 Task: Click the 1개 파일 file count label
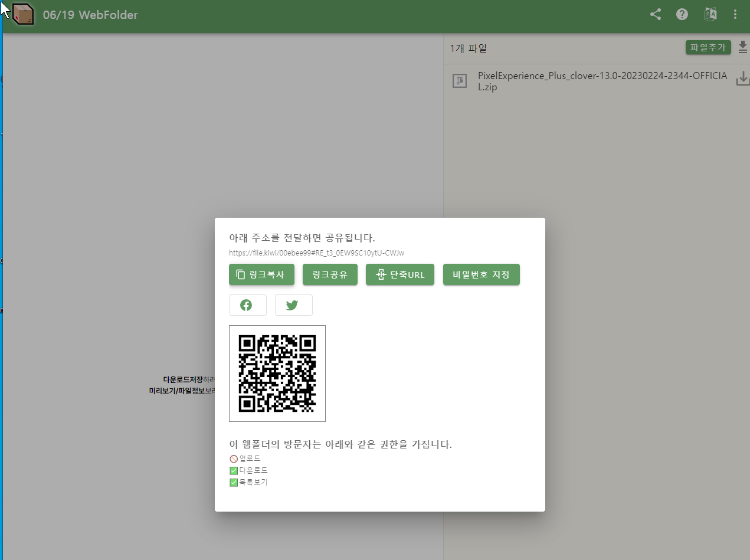click(x=469, y=48)
